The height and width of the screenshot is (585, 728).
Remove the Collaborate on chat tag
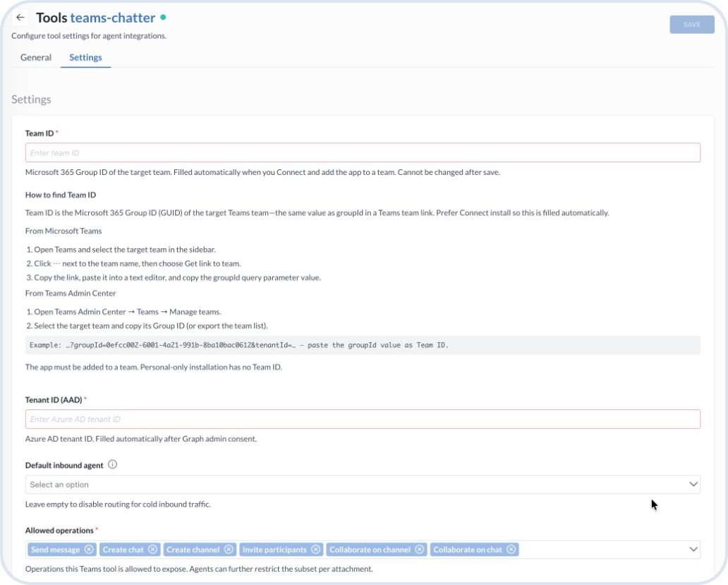(511, 549)
